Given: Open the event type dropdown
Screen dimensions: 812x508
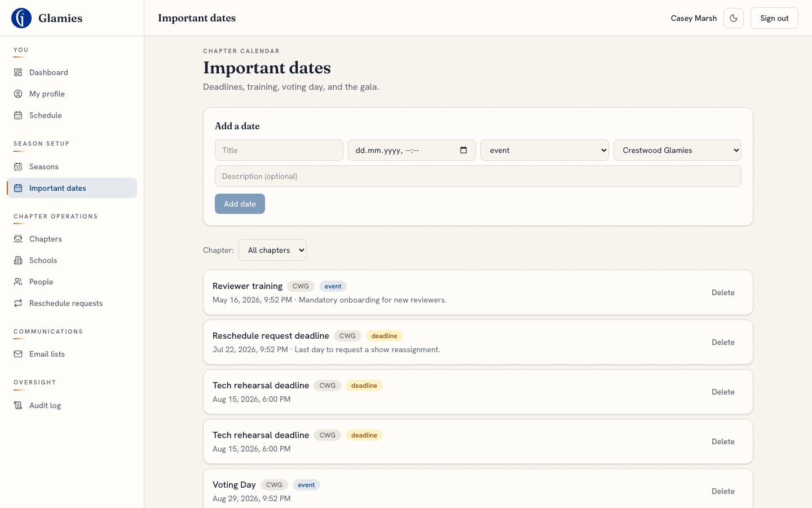Looking at the screenshot, I should 545,150.
